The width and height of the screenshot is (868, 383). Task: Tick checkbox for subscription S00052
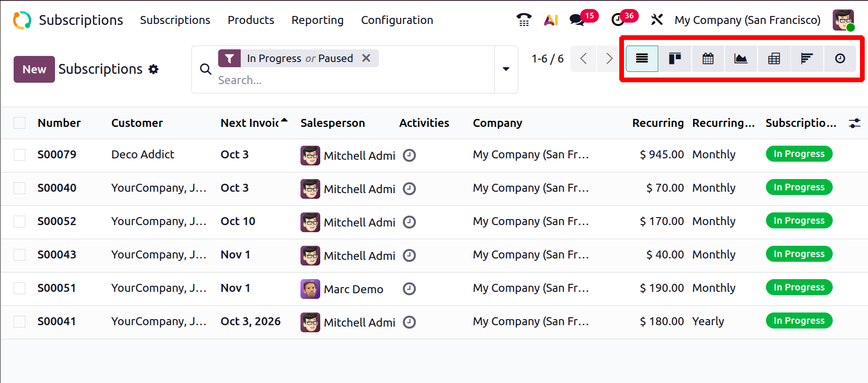[x=20, y=221]
